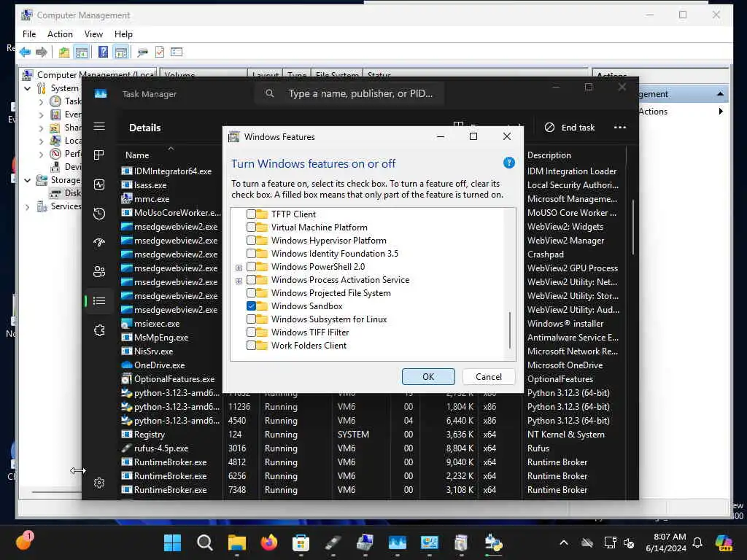Open Firefox from taskbar
This screenshot has height=560, width=747.
269,542
